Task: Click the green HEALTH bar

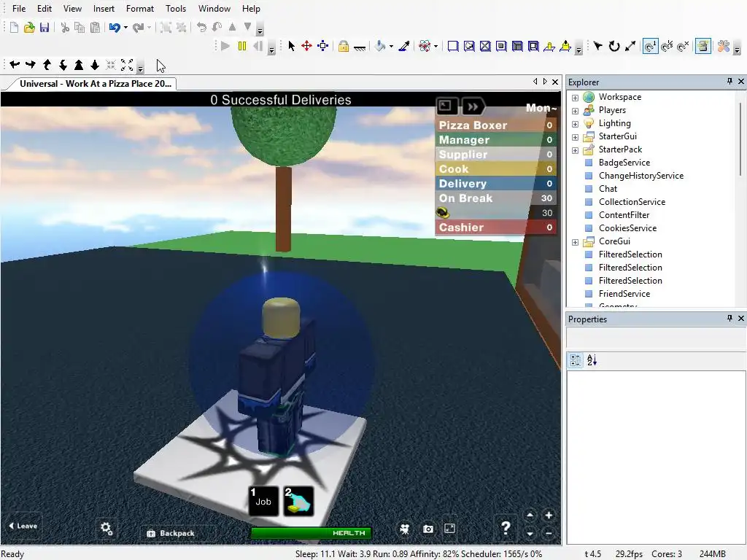Action: pyautogui.click(x=311, y=533)
